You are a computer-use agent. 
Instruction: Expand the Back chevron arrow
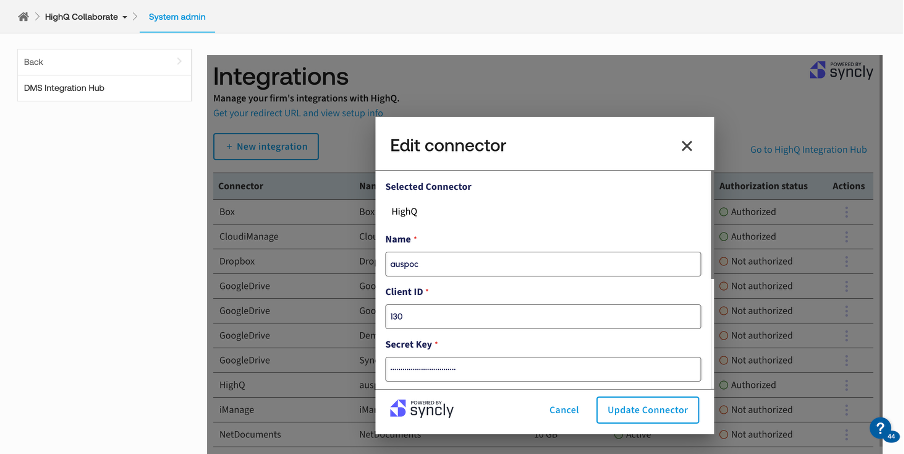coord(179,61)
